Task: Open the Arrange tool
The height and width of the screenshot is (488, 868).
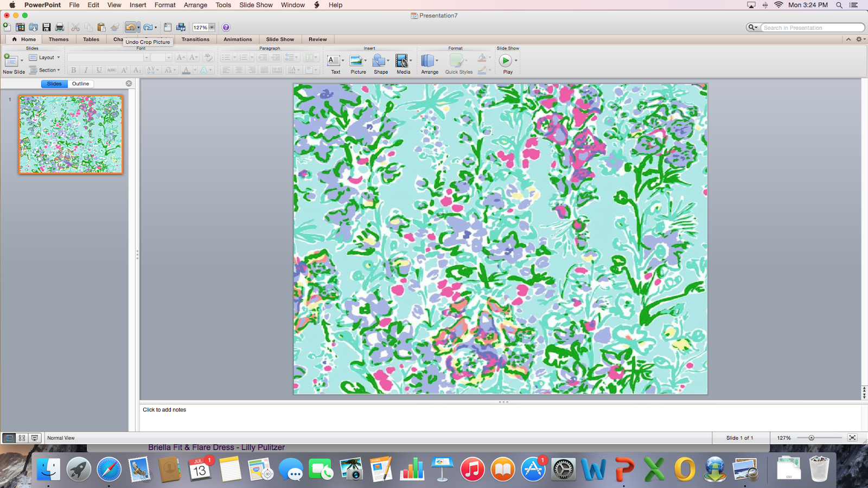Action: pyautogui.click(x=429, y=64)
